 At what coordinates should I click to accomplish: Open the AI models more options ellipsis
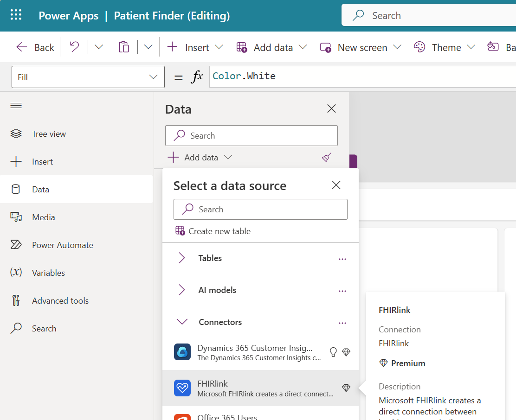coord(342,291)
